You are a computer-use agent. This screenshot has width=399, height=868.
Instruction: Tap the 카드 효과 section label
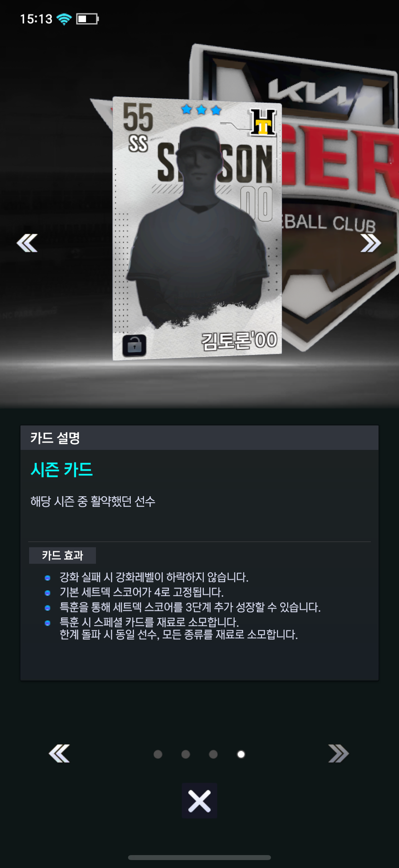pos(62,555)
